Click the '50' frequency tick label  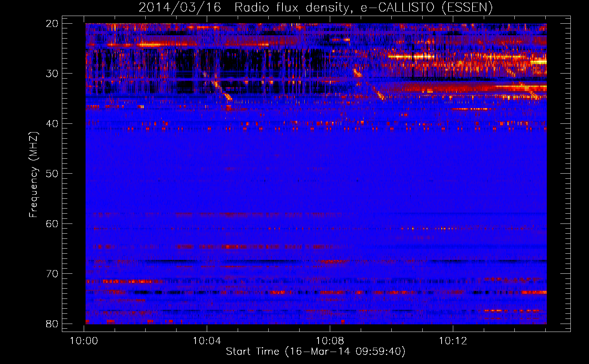tap(52, 174)
